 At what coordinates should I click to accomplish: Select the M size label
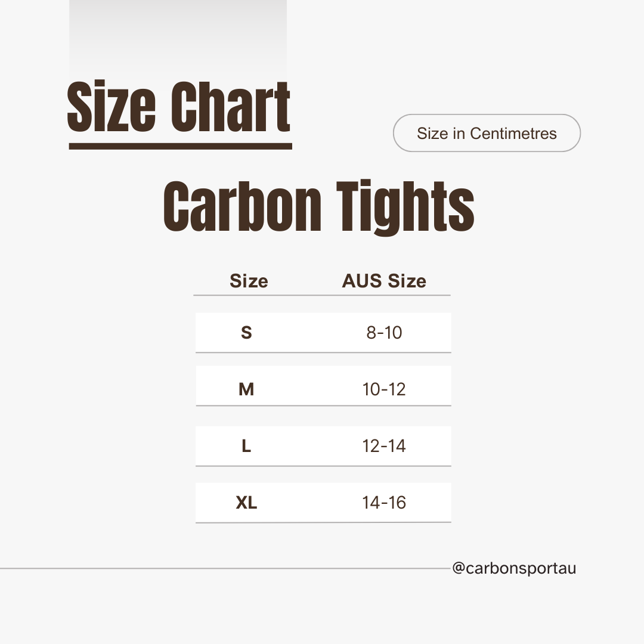(246, 389)
